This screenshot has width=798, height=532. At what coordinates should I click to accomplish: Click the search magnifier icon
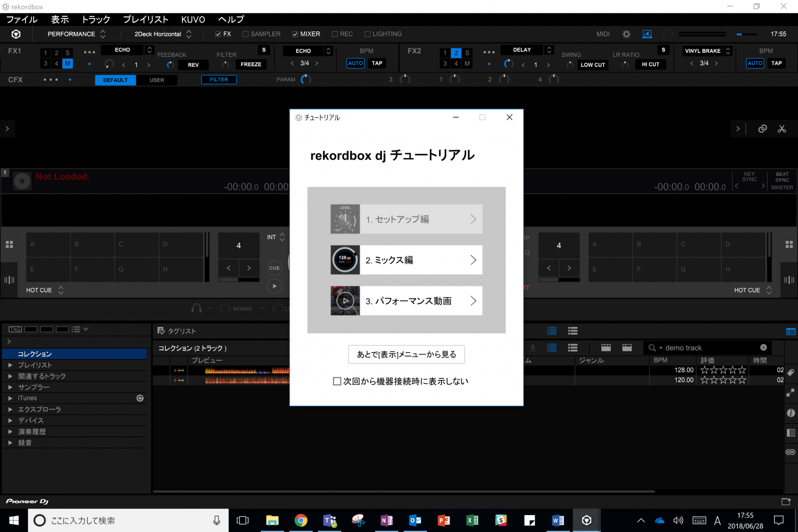tap(652, 348)
